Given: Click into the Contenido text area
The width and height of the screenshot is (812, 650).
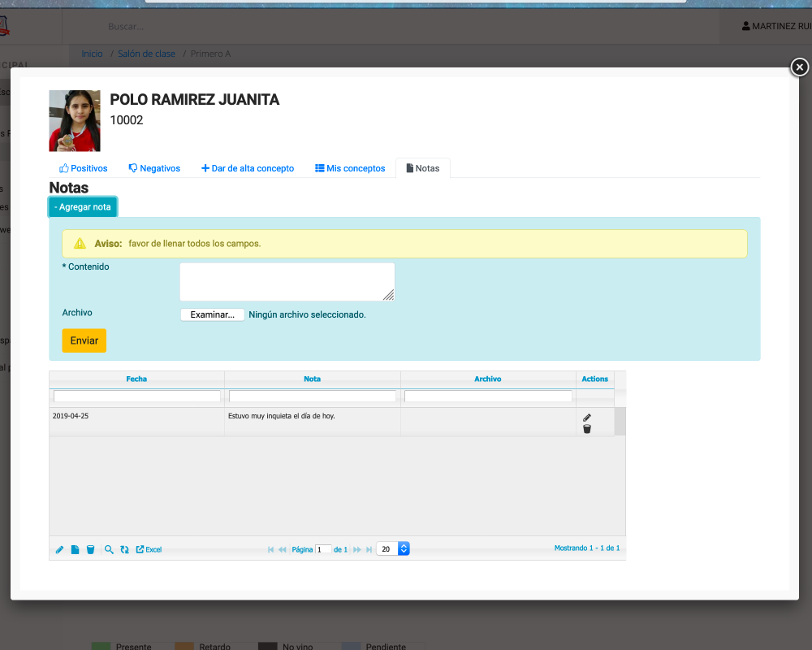Looking at the screenshot, I should (x=287, y=281).
